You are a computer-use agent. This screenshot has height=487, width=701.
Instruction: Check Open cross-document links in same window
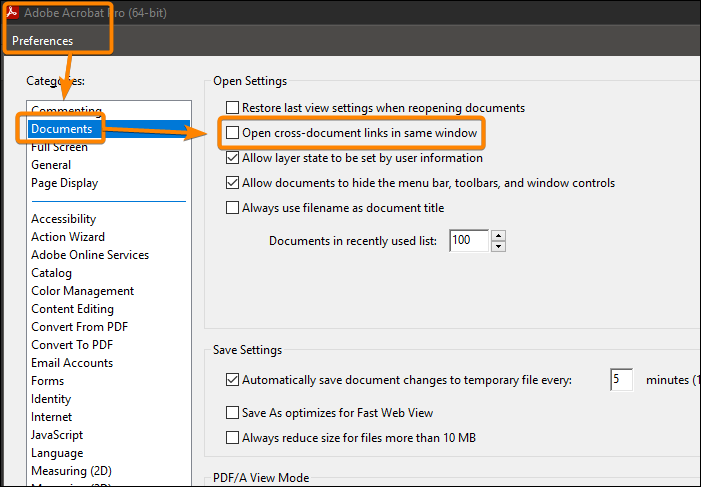[232, 133]
